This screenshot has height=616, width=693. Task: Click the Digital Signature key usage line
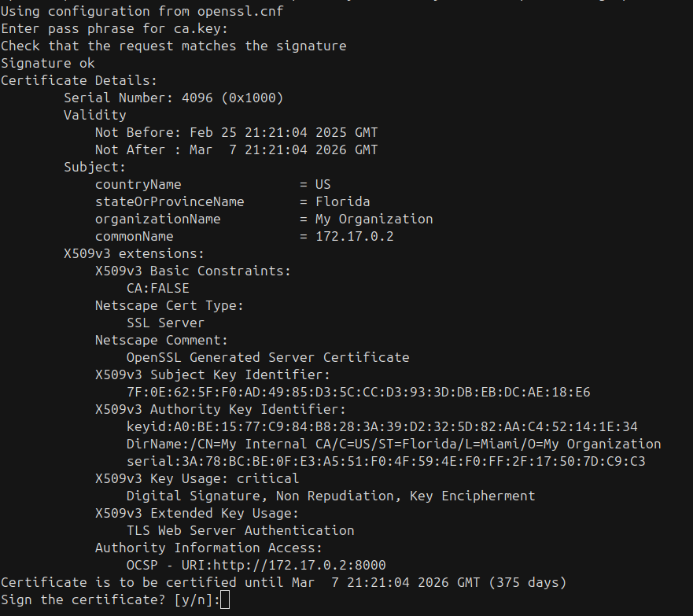[x=330, y=496]
